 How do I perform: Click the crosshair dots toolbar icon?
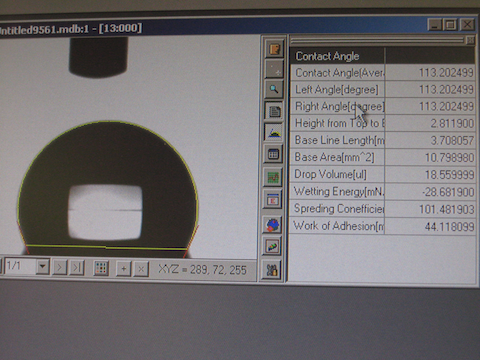point(275,69)
